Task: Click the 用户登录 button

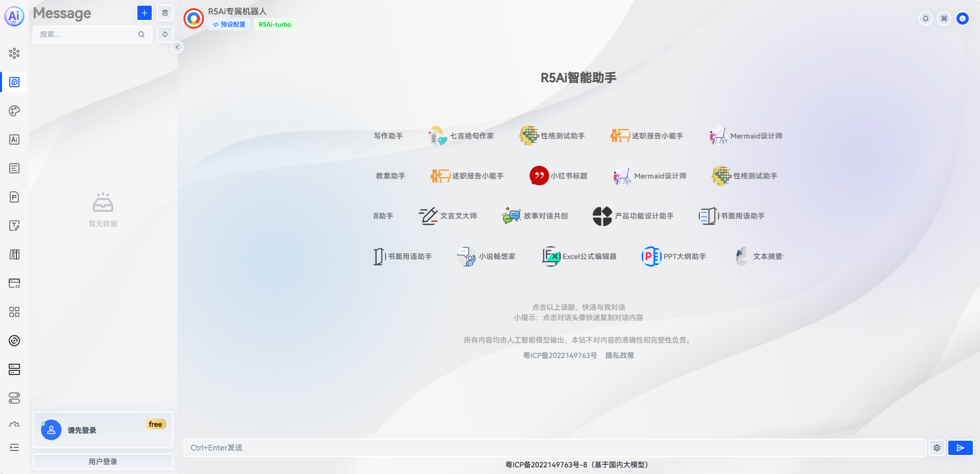Action: point(103,462)
